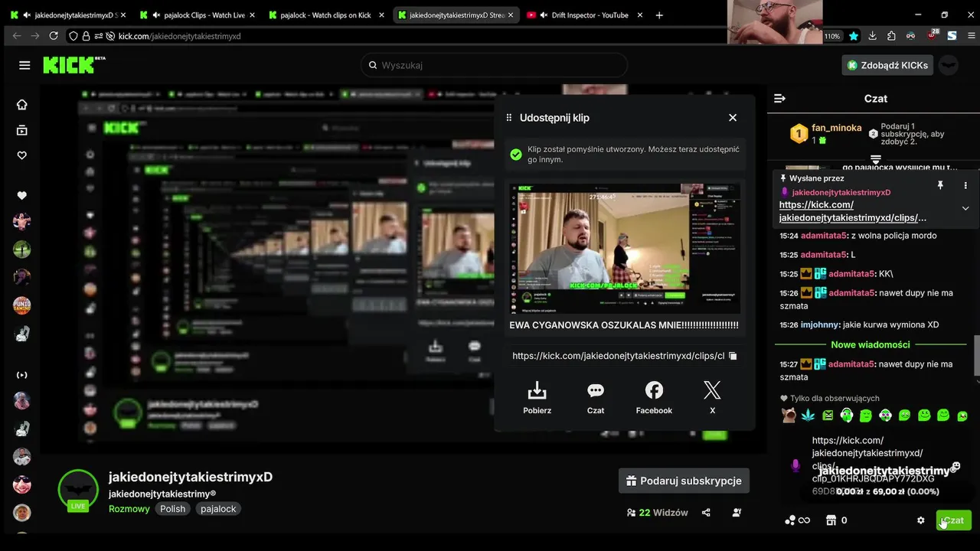
Task: Open browser downloads arrow icon
Action: click(873, 36)
